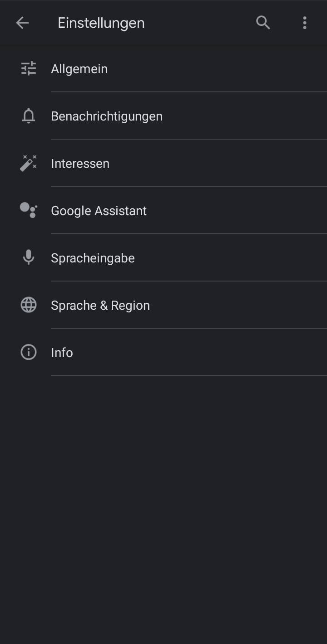The image size is (327, 644).
Task: Open Google Assistant settings
Action: pyautogui.click(x=163, y=211)
